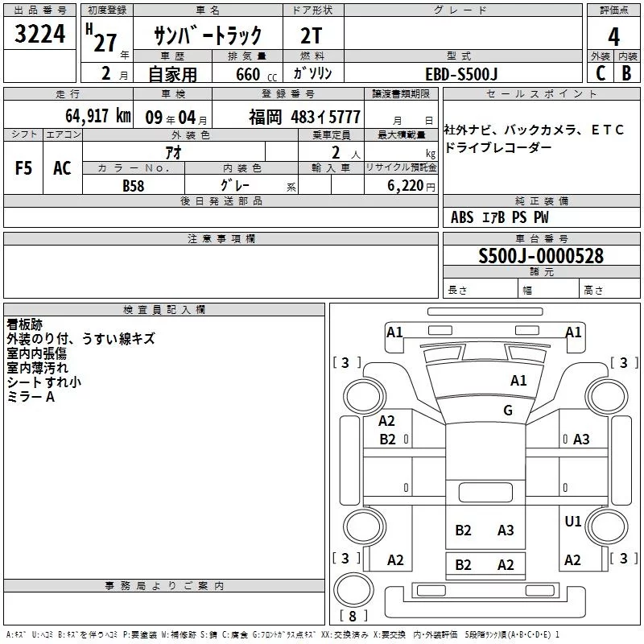Select the exterior color アオ
Viewport: 644px width, 644px height.
coord(174,152)
